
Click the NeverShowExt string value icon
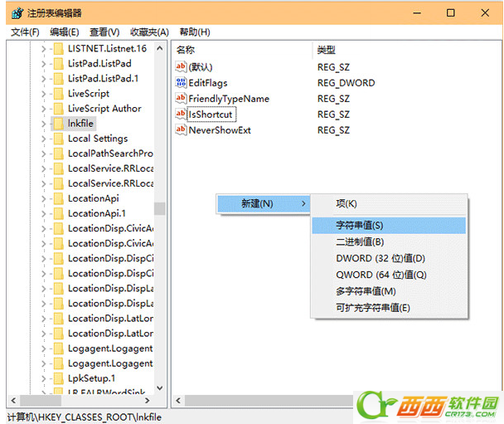tap(181, 130)
